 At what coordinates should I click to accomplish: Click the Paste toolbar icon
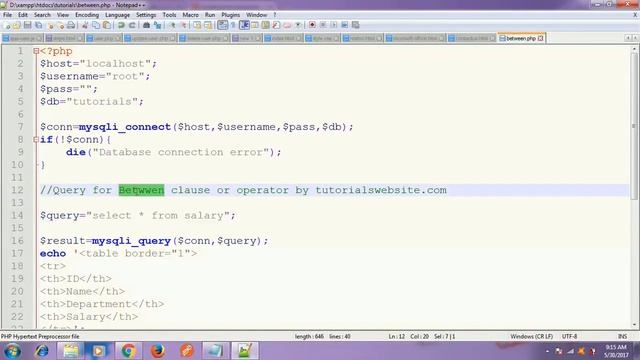pyautogui.click(x=107, y=25)
